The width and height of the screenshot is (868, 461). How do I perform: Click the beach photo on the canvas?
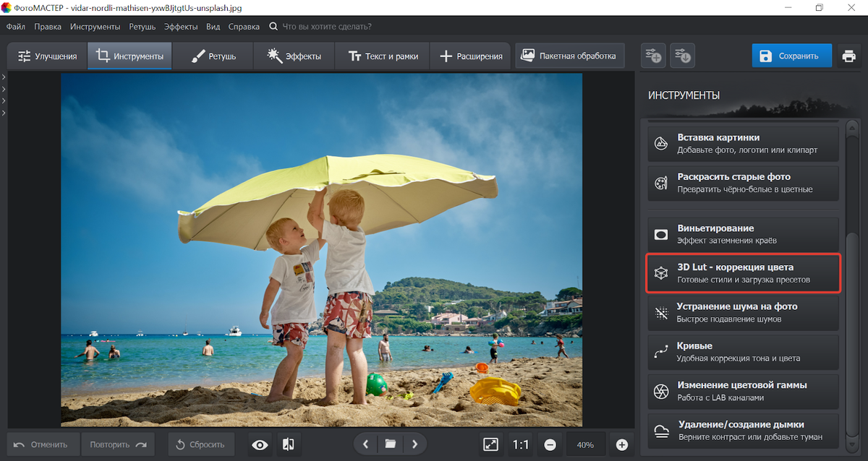tap(321, 250)
